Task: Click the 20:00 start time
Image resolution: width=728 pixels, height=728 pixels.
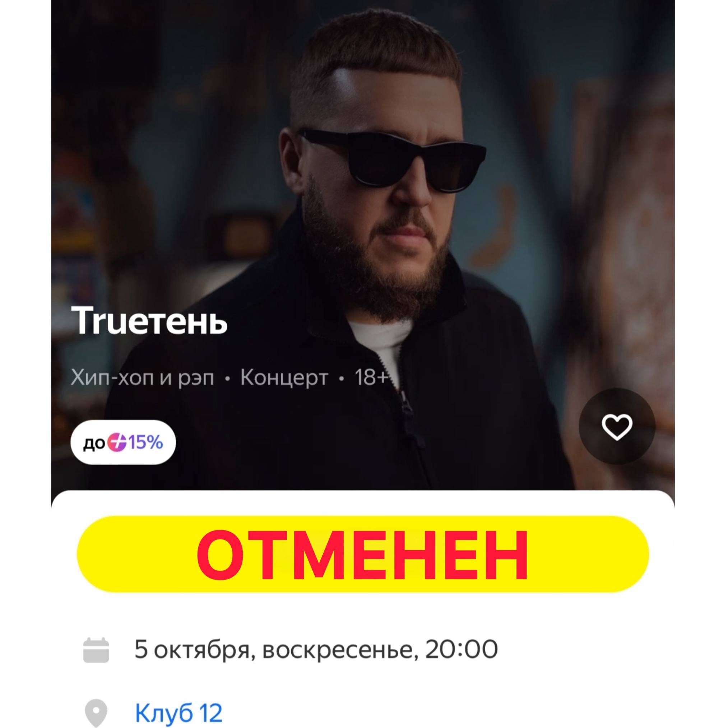Action: click(462, 650)
